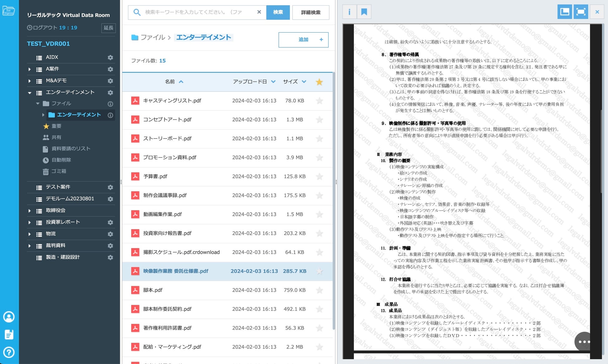Click the bookmark icon in preview toolbar
The image size is (608, 364).
[364, 12]
